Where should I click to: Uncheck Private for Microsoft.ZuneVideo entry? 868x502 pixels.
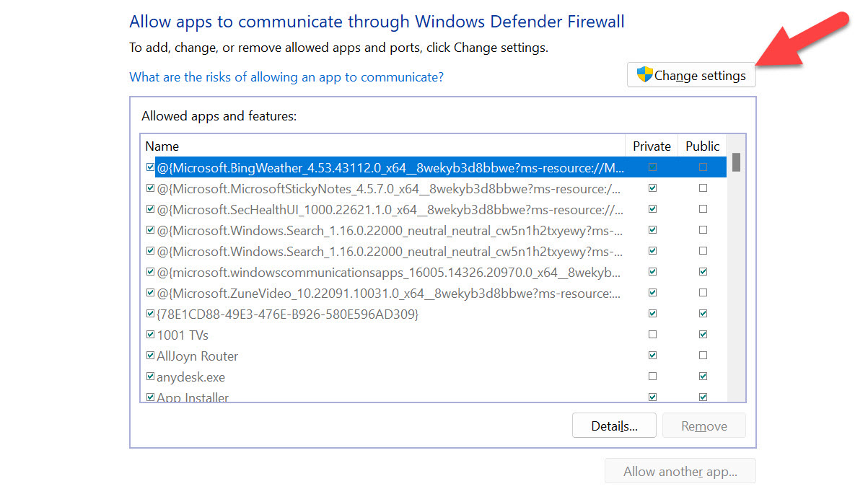(x=652, y=293)
